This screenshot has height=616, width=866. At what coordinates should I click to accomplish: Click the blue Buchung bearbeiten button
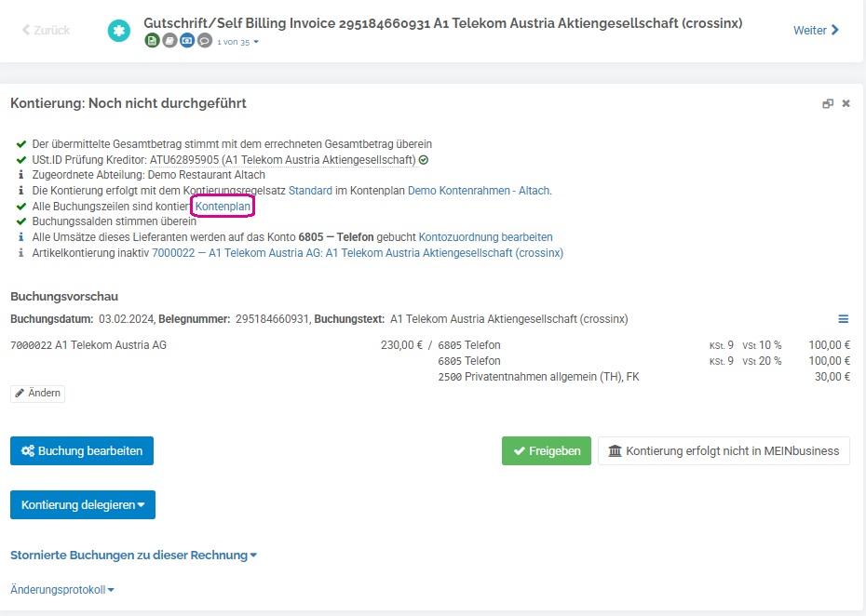click(82, 451)
